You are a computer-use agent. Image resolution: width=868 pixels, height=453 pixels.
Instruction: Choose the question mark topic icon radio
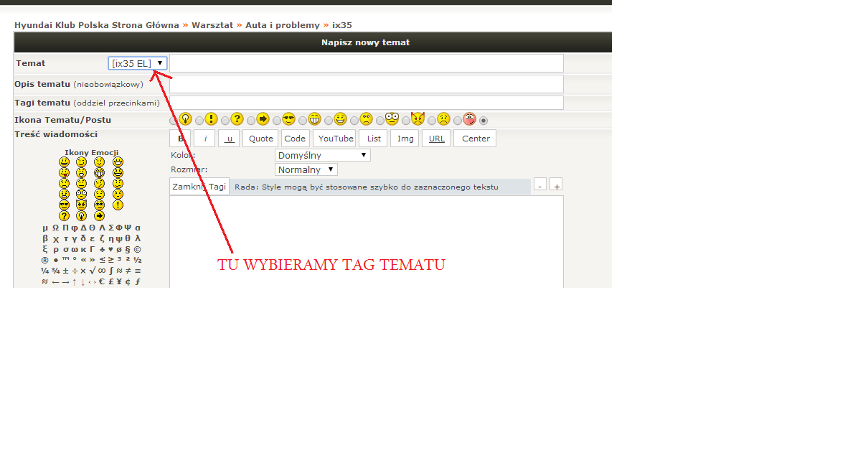(225, 121)
